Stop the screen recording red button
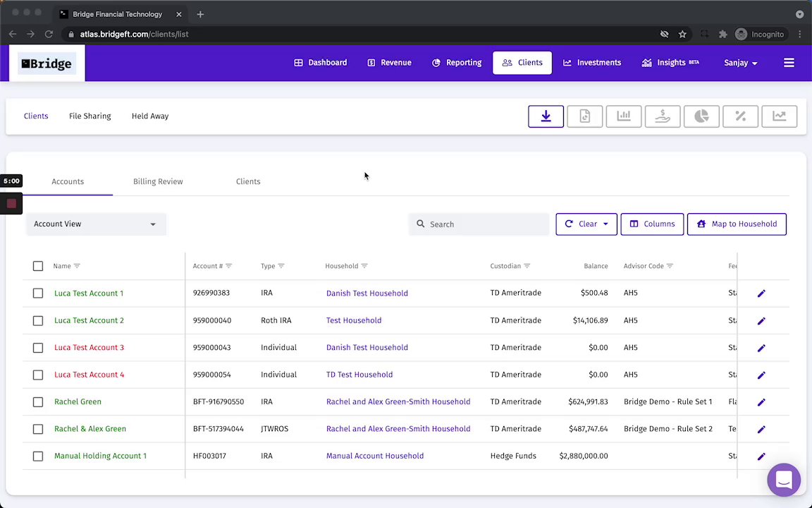812x508 pixels. (x=11, y=204)
